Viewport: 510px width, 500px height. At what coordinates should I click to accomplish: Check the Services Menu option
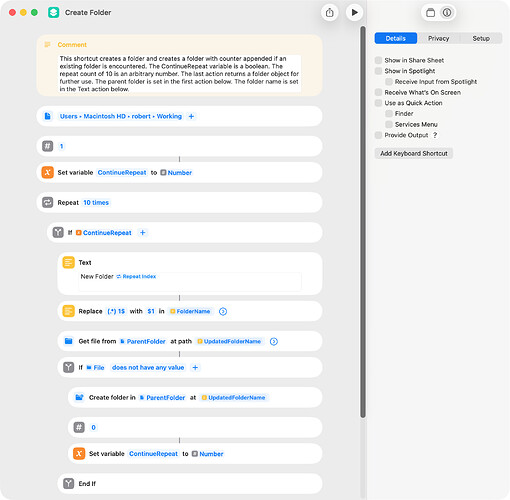click(389, 124)
